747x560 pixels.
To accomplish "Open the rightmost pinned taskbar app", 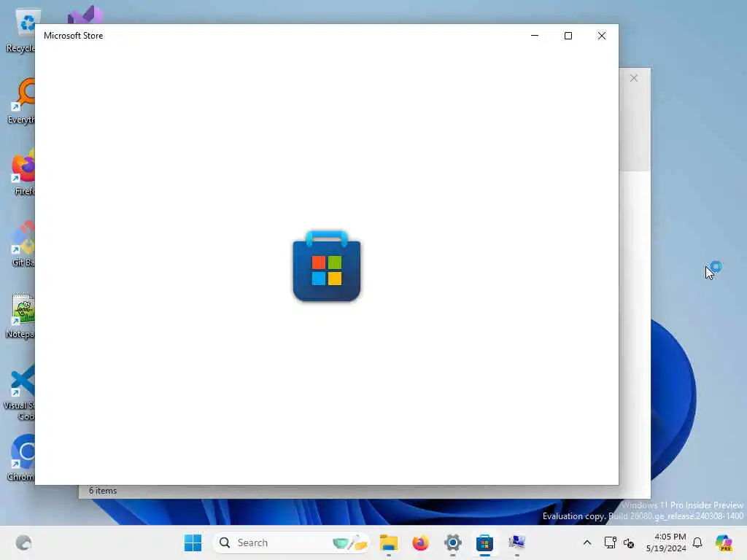I will click(517, 542).
